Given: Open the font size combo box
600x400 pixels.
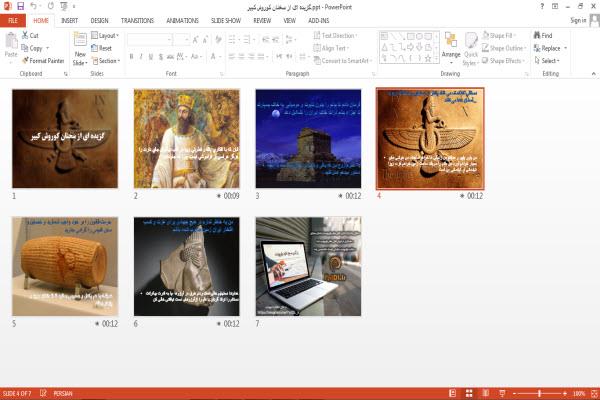Looking at the screenshot, I should click(x=182, y=39).
